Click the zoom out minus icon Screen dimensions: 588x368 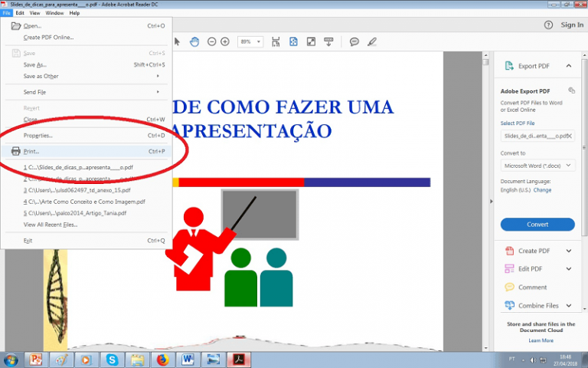212,41
